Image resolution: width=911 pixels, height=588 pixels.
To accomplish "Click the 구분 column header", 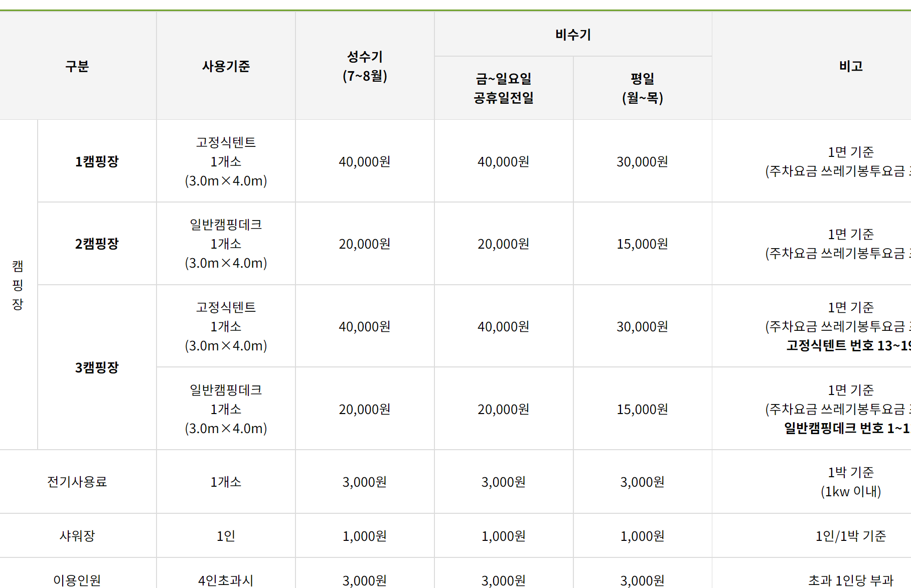I will pyautogui.click(x=77, y=66).
